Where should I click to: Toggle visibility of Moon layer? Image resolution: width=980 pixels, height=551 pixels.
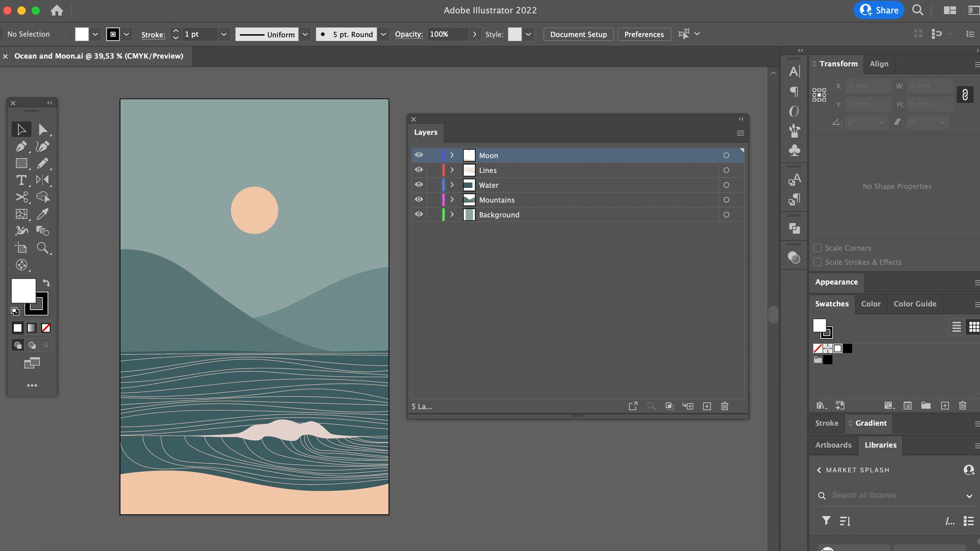[418, 155]
